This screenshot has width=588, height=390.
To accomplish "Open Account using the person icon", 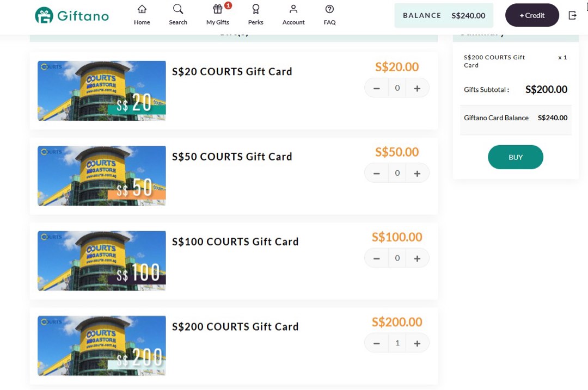I will [293, 9].
